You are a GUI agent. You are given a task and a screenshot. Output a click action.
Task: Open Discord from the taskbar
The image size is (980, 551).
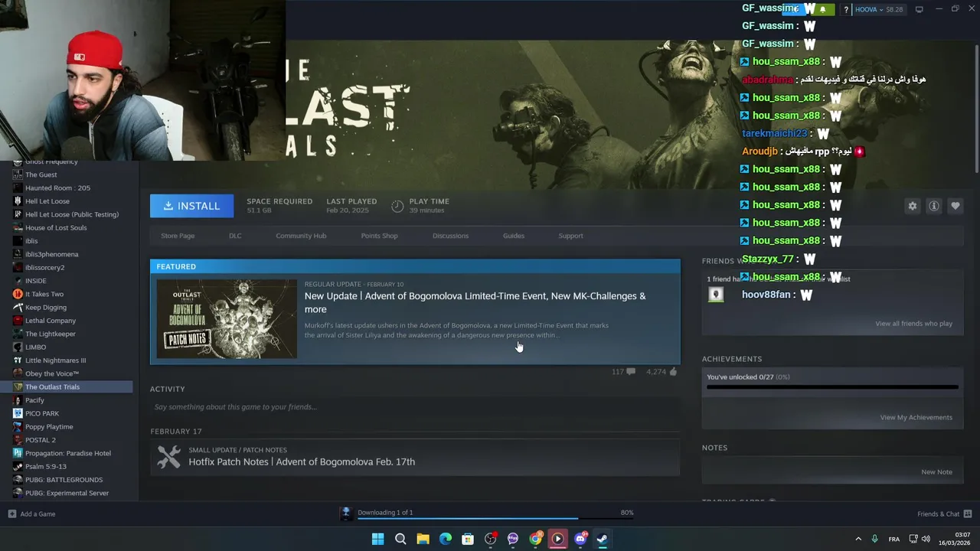580,539
